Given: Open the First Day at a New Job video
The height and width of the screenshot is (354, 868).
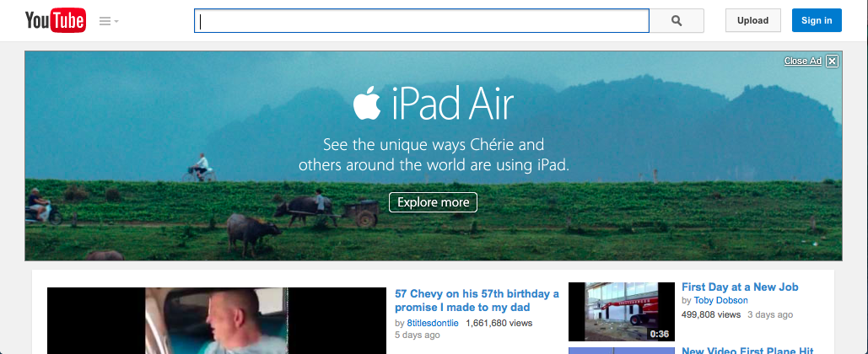Looking at the screenshot, I should pos(740,287).
